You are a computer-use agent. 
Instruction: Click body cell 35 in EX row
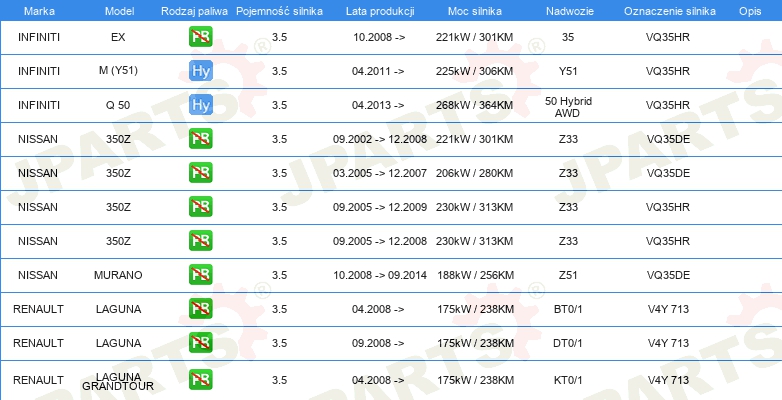pyautogui.click(x=568, y=37)
